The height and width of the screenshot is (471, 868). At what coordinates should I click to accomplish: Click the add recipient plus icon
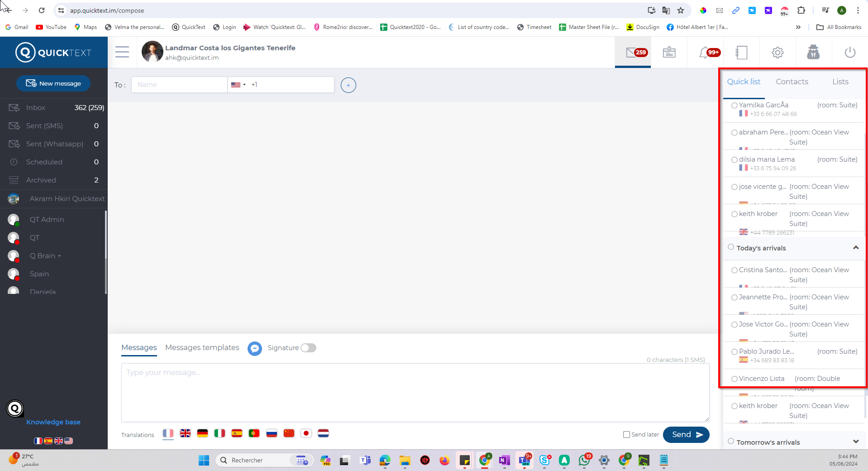[x=348, y=85]
